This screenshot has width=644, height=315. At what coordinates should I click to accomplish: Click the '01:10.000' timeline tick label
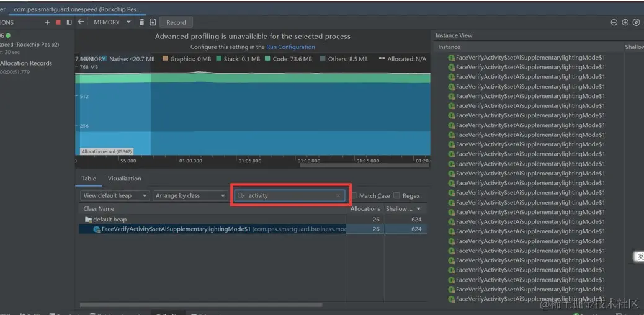point(309,161)
